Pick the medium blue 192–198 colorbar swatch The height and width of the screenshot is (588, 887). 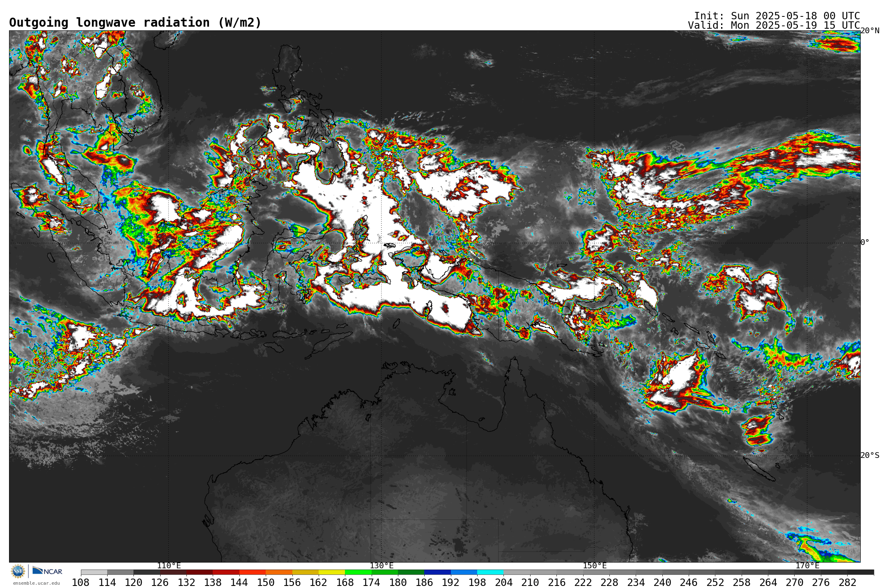point(464,572)
